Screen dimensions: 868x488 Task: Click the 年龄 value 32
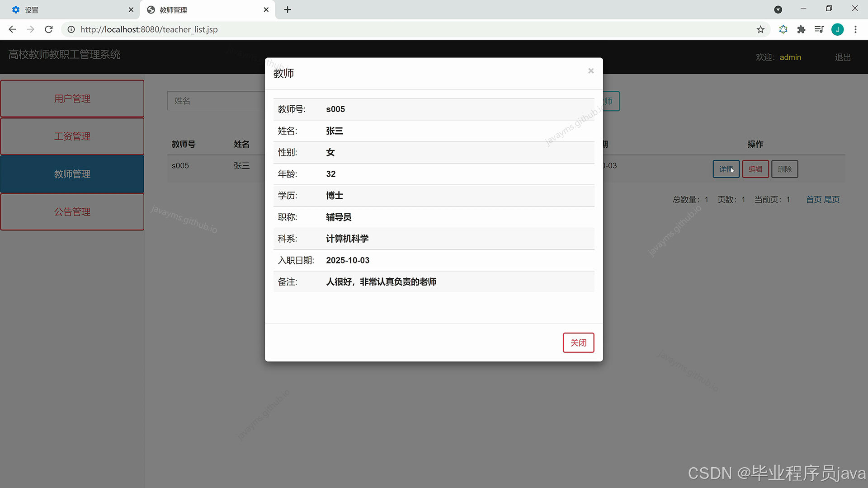[331, 174]
